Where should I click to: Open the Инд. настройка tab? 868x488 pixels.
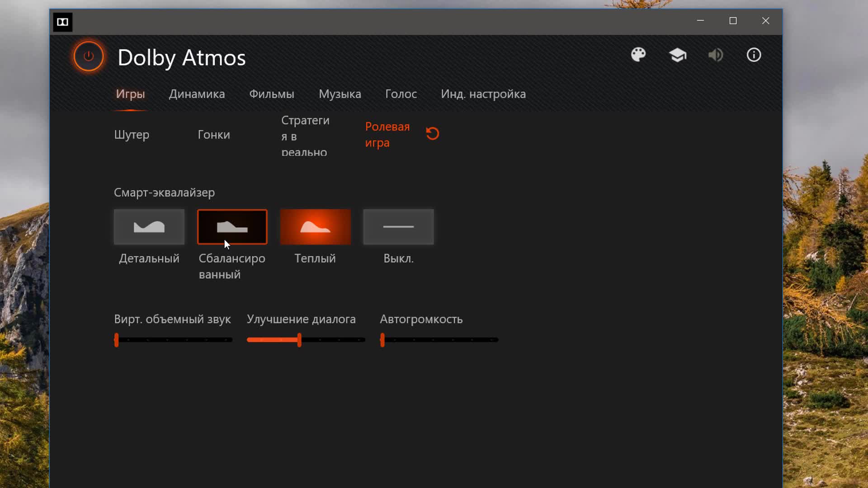click(483, 94)
